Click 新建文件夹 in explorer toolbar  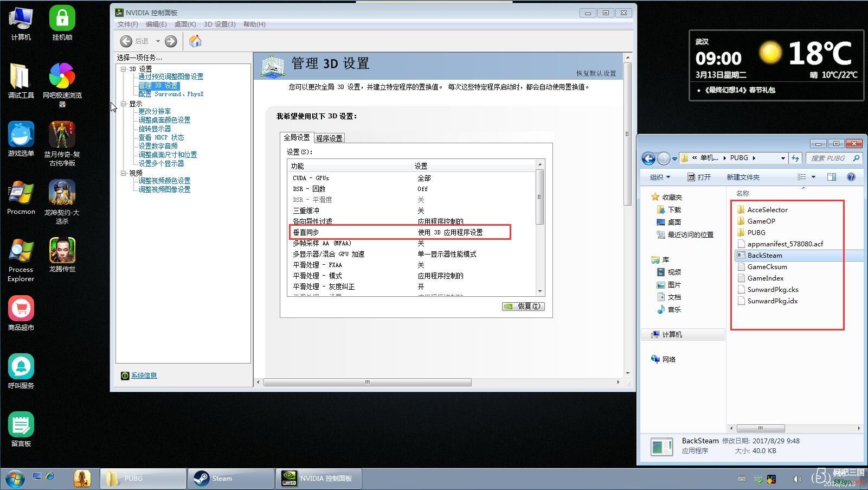[743, 177]
